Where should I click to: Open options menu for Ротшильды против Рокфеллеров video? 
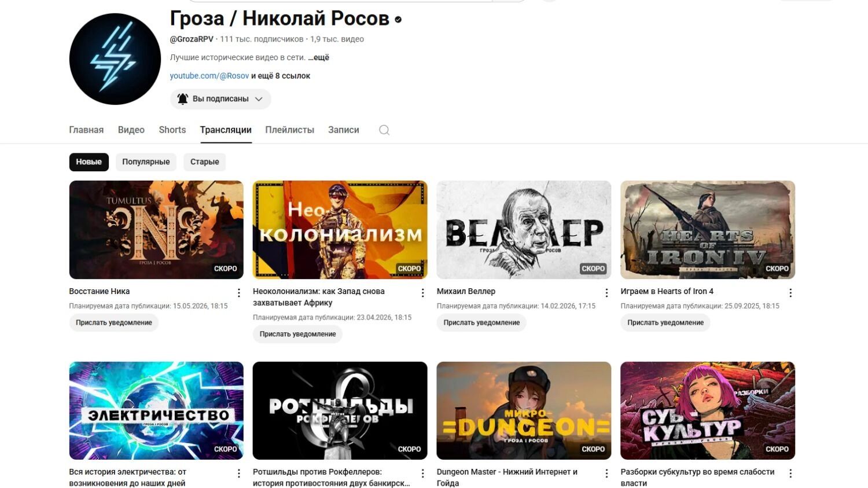[423, 474]
